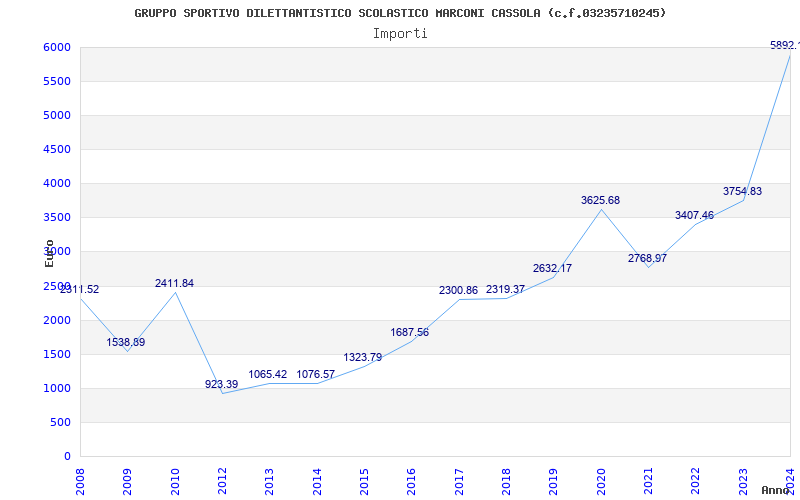Screen dimensions: 800x500
Task: Click the Anno x-axis title
Action: (775, 490)
